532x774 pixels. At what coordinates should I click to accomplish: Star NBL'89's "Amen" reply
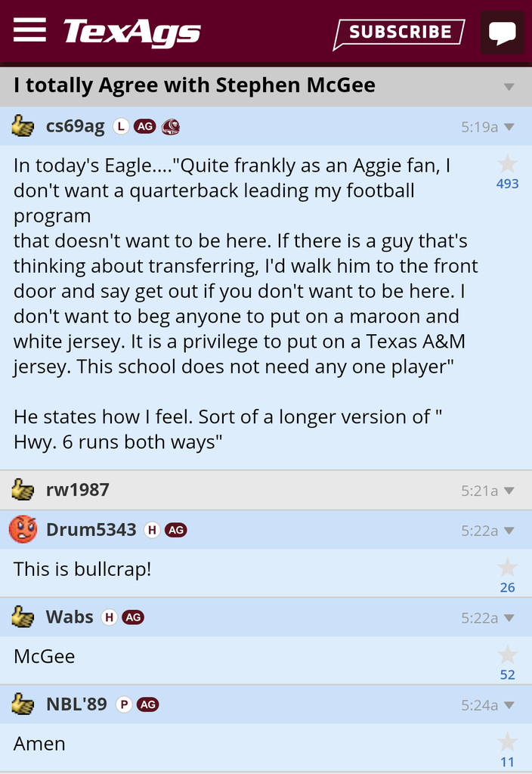[x=507, y=742]
